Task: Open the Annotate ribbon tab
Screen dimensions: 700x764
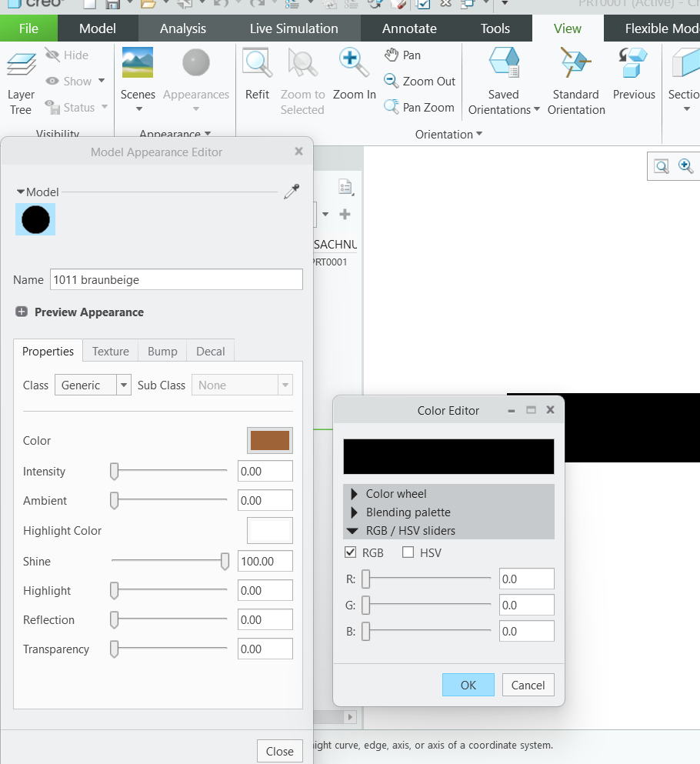Action: pos(408,28)
